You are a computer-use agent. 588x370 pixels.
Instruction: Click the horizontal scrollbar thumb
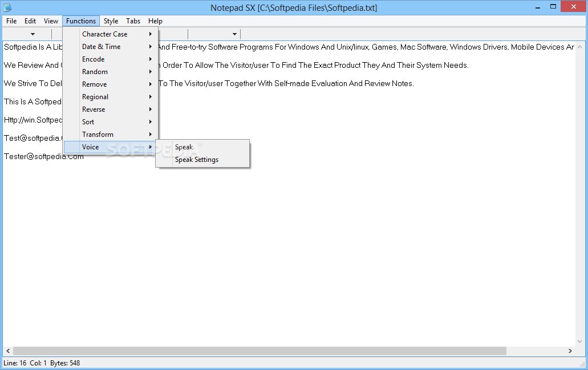click(259, 351)
